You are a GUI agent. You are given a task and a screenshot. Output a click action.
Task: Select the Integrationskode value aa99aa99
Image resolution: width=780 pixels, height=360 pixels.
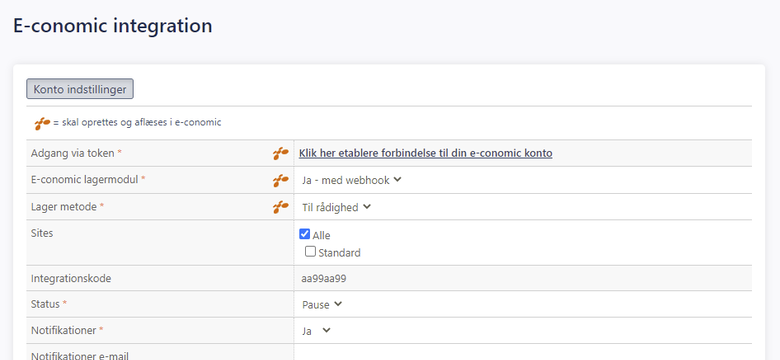pos(324,279)
